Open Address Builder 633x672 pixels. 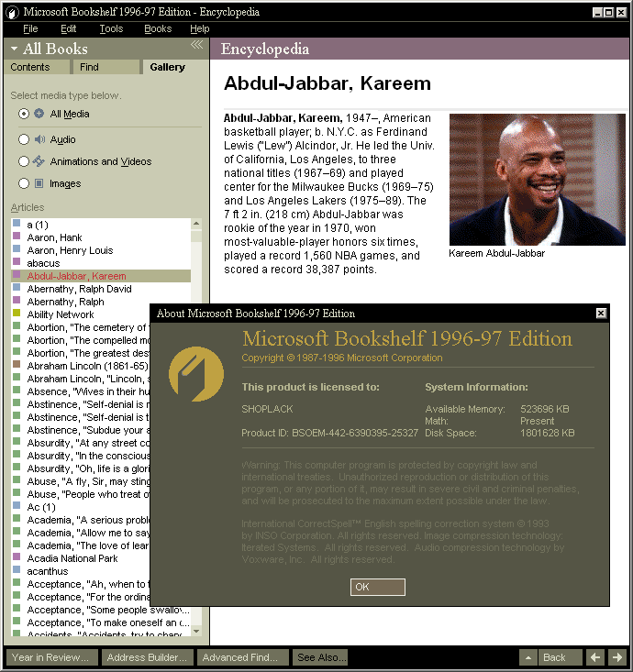[x=147, y=657]
